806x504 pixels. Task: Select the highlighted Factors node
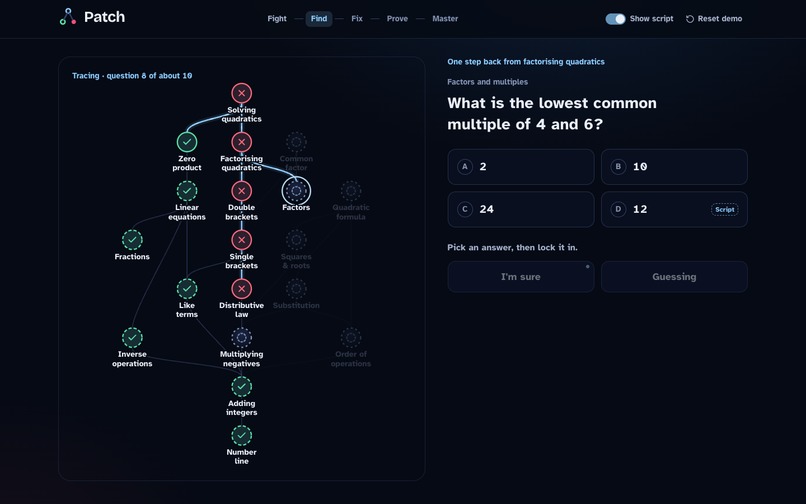[296, 191]
